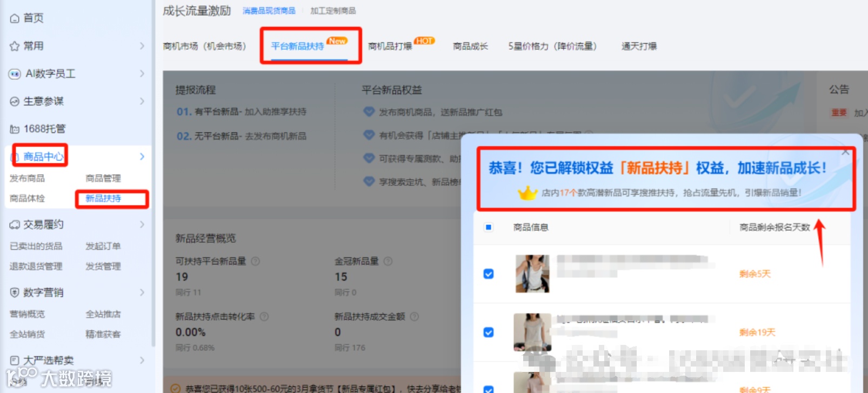Click the star icon beside 常用
Screen dimensions: 868x393
tap(15, 46)
